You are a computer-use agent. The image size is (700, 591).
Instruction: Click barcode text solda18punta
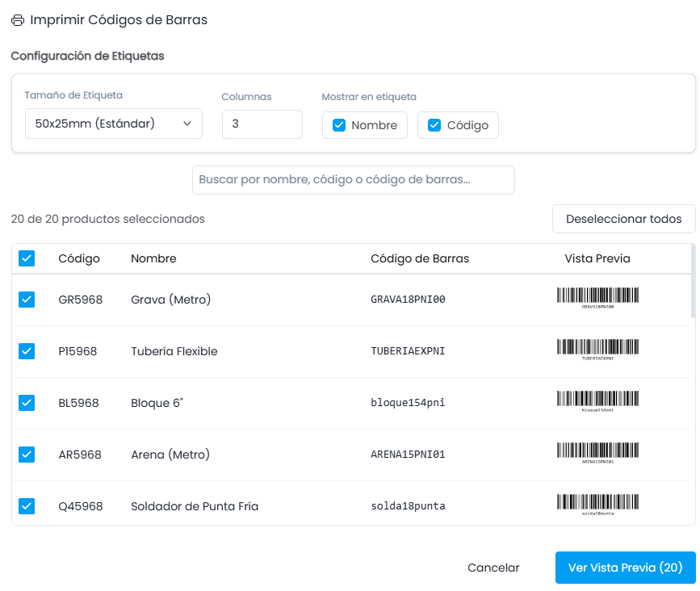408,507
